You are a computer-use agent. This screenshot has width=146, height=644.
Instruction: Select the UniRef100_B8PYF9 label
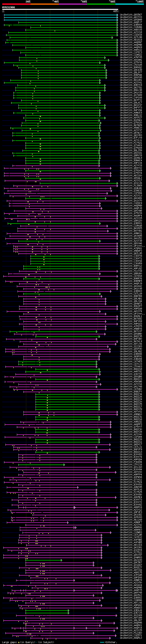131,450
